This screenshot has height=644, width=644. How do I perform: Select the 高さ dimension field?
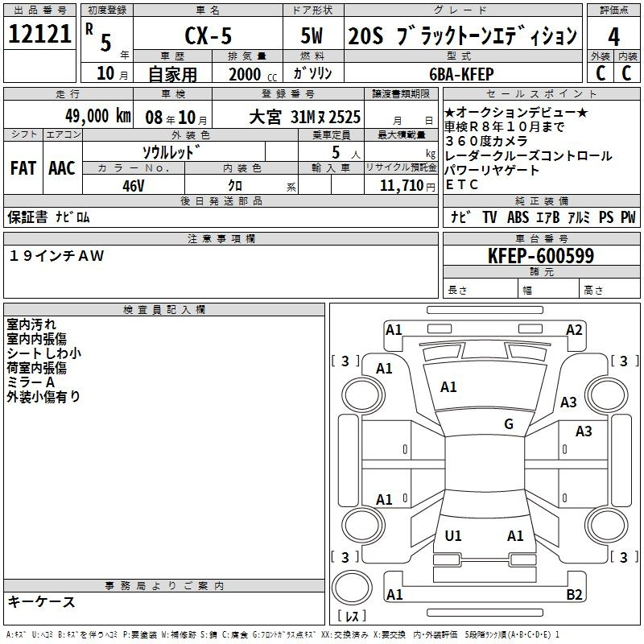(610, 290)
